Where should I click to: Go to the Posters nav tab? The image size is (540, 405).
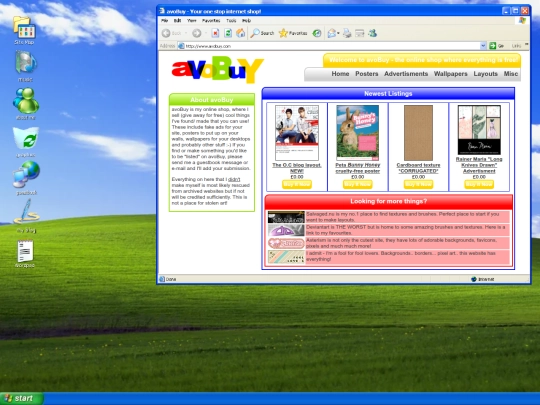tap(367, 74)
